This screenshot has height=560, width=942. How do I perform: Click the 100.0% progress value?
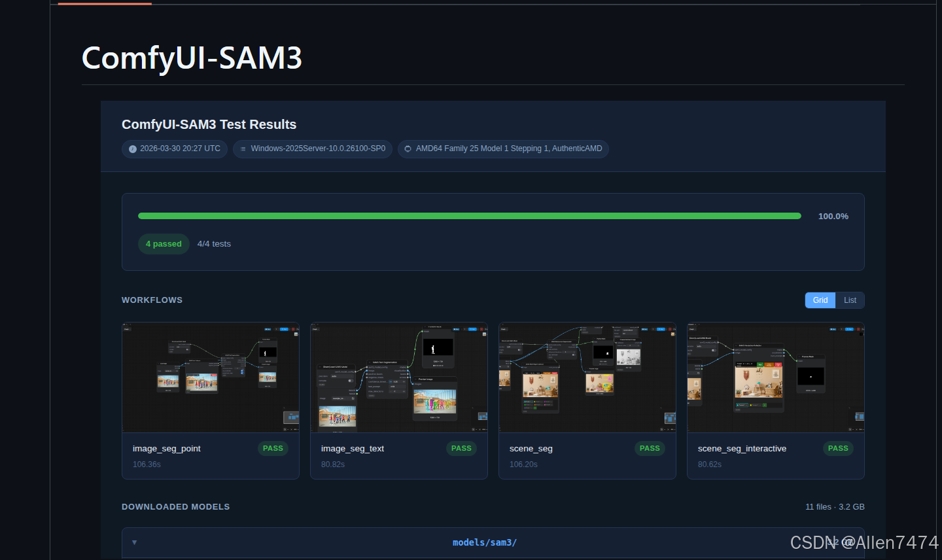pyautogui.click(x=833, y=216)
